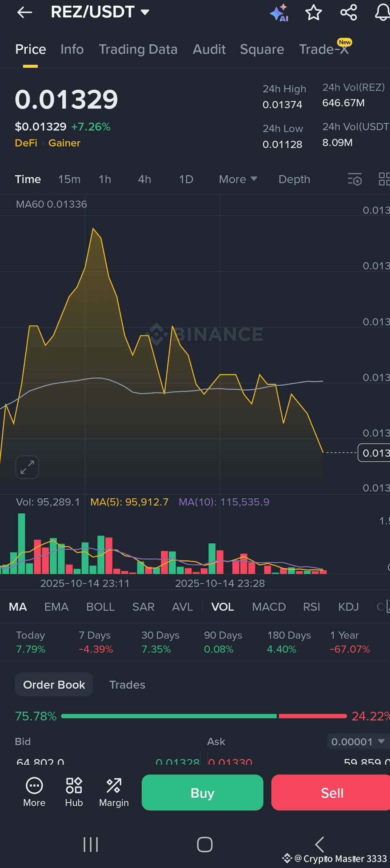Image resolution: width=390 pixels, height=868 pixels.
Task: Tap the 24h Low value 0.01128
Action: coord(282,144)
